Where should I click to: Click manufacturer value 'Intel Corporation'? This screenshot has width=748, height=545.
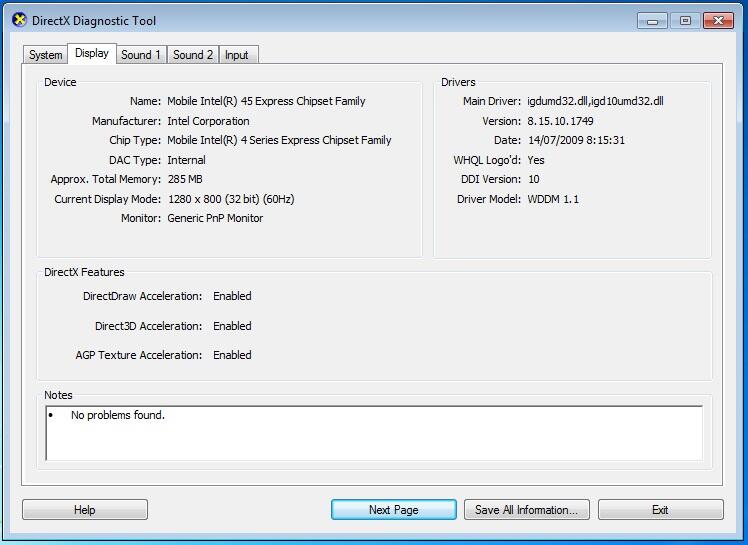pos(208,121)
